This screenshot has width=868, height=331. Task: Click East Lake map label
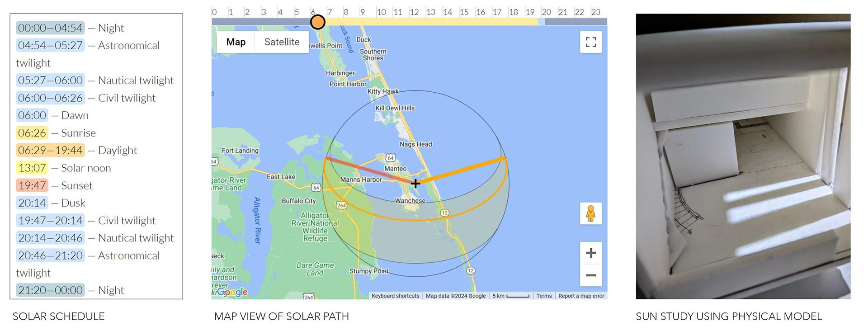click(x=281, y=177)
